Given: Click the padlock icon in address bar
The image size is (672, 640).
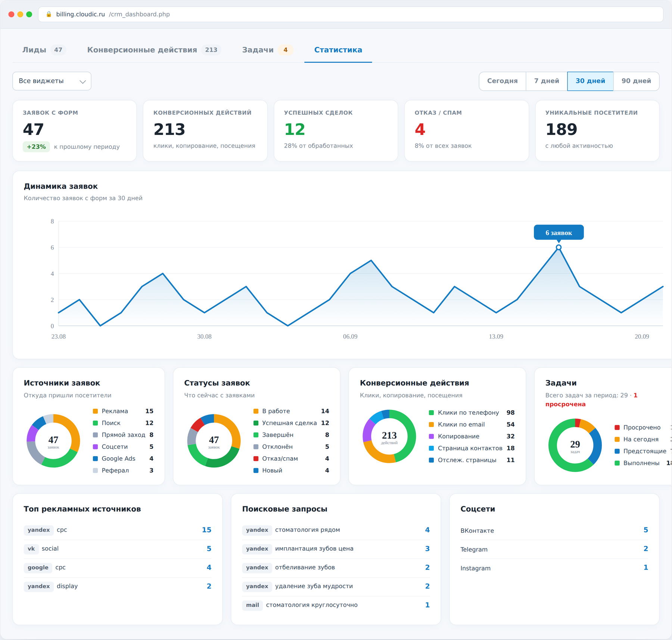Looking at the screenshot, I should (49, 14).
